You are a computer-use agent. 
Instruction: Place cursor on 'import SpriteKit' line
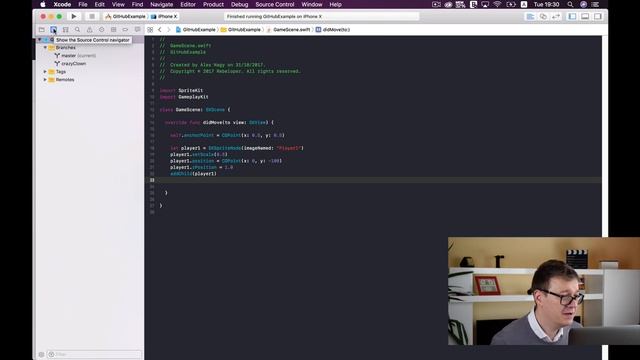181,91
